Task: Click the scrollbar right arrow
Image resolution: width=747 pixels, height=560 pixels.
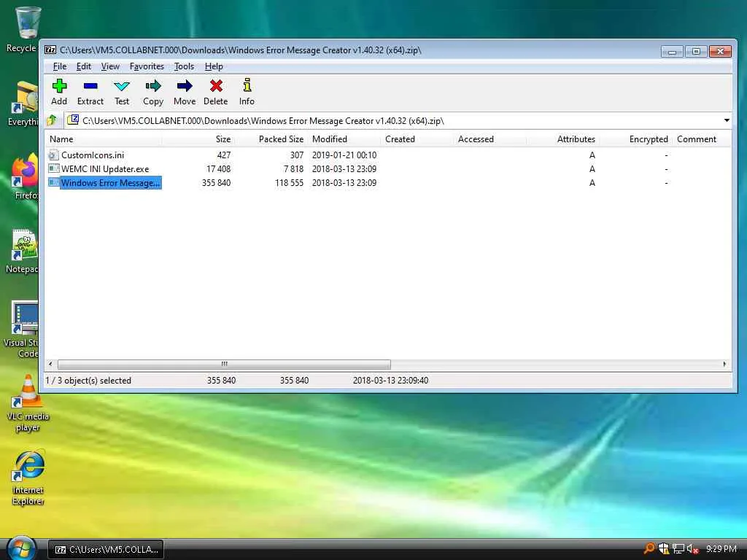Action: click(x=724, y=365)
